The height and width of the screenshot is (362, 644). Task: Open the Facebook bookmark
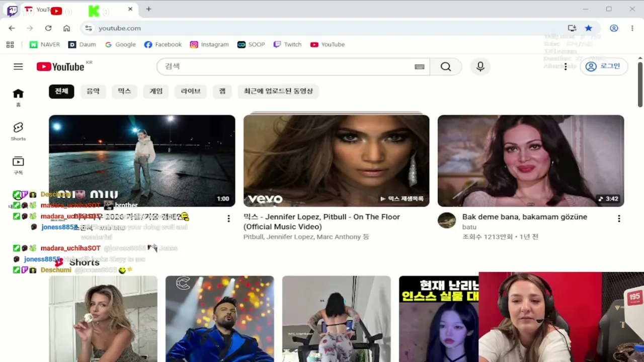coord(163,45)
